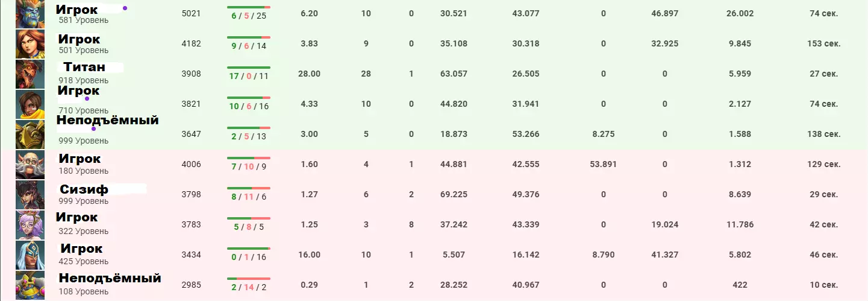Click the champion avatar of the 581 Уровень player
This screenshot has height=301, width=868.
[x=30, y=13]
